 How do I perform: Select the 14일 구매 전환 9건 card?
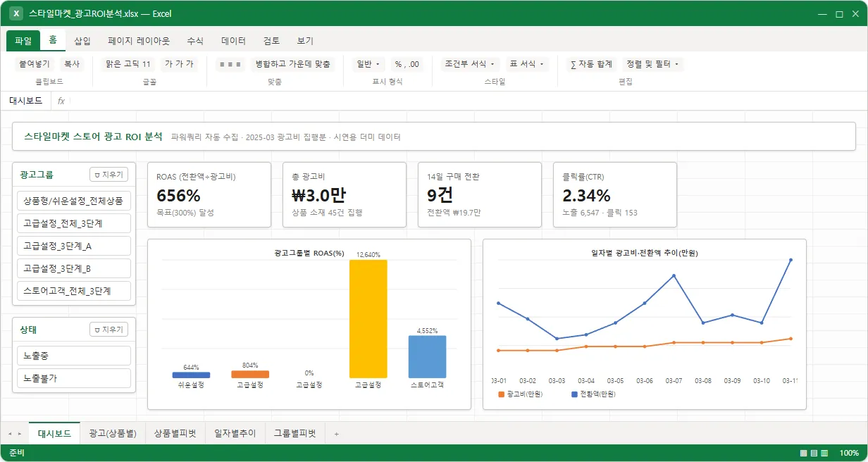480,195
